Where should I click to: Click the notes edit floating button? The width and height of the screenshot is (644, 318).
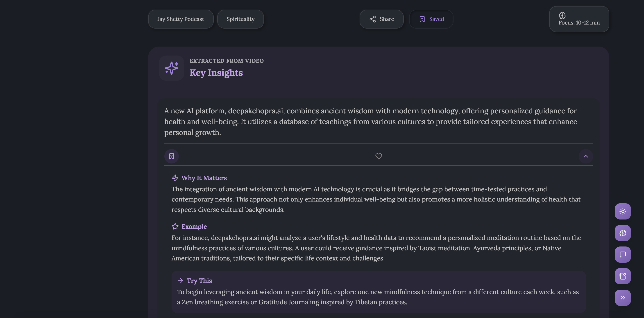[623, 276]
